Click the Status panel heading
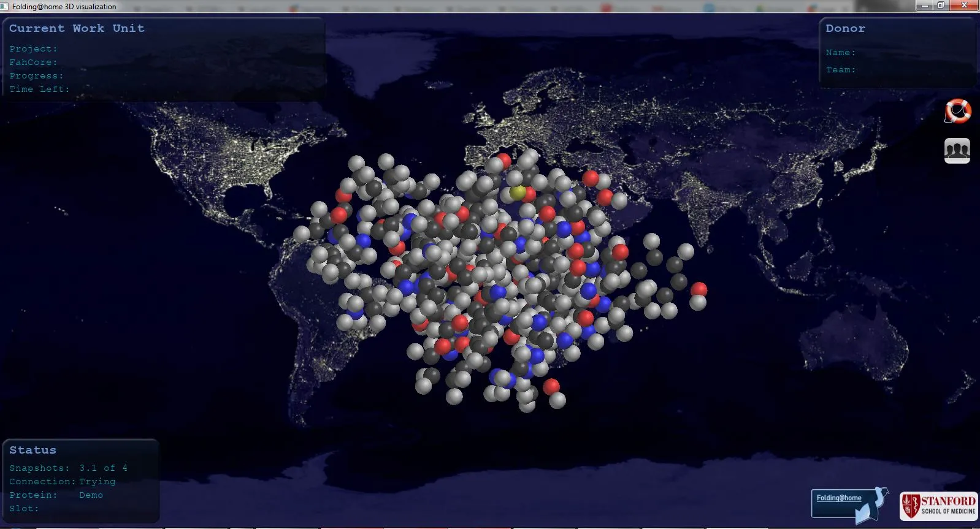Image resolution: width=980 pixels, height=529 pixels. [x=33, y=450]
